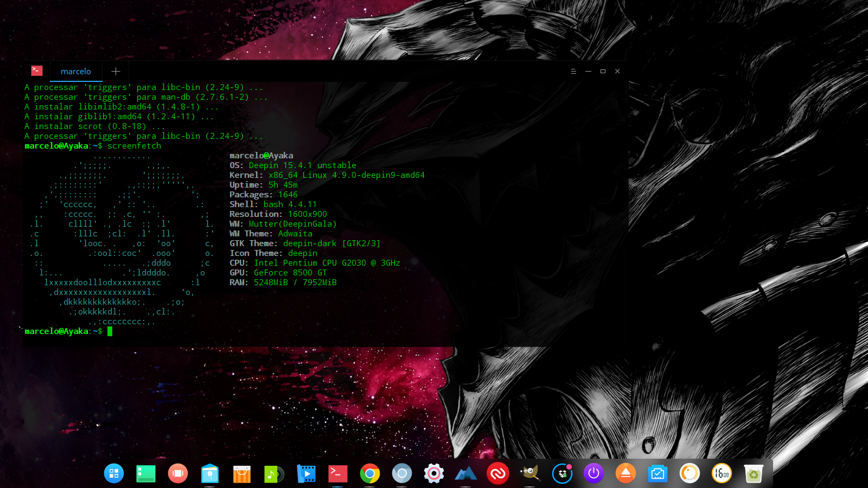This screenshot has height=488, width=868.
Task: Open Control Center gear icon in dock
Action: click(434, 473)
